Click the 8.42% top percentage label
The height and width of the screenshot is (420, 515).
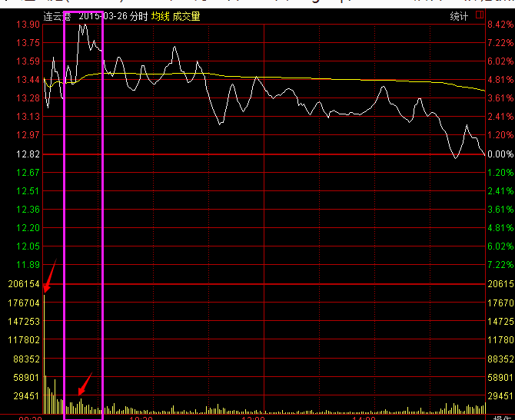[x=500, y=25]
